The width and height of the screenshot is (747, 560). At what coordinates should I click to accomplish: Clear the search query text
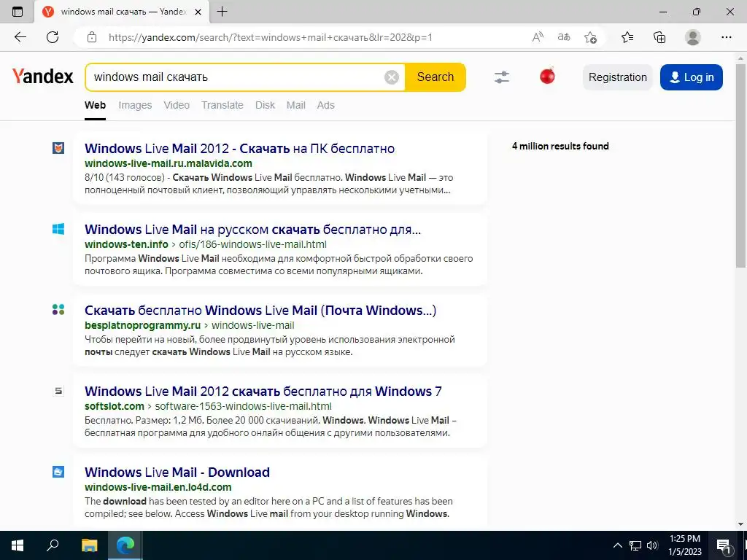(392, 77)
